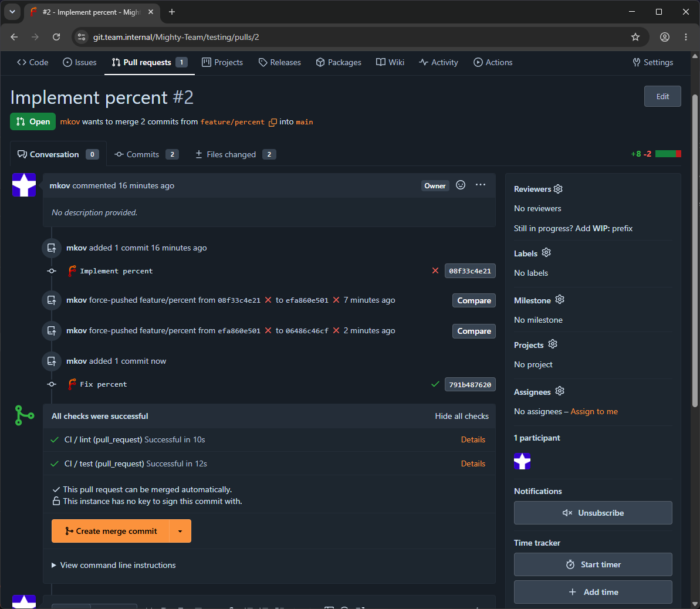The height and width of the screenshot is (609, 700).
Task: View site information next to the URL
Action: coord(82,37)
